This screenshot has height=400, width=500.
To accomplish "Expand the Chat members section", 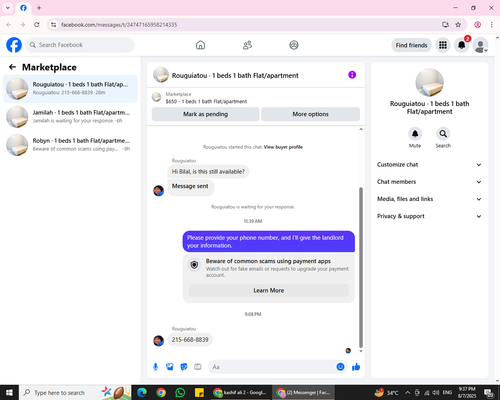I will pos(429,182).
